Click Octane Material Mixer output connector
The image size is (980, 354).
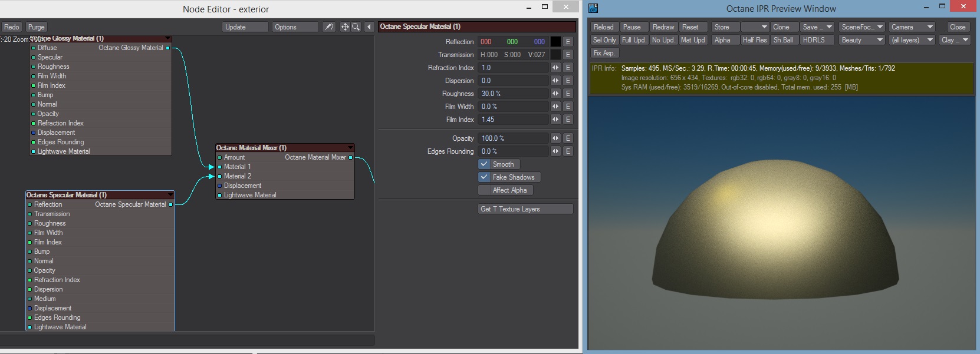click(x=351, y=157)
